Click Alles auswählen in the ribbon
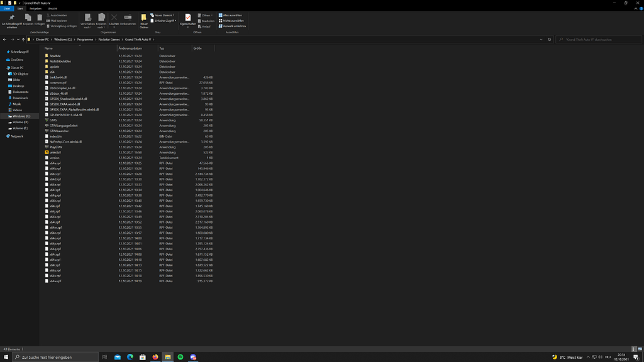The width and height of the screenshot is (644, 362). click(x=230, y=15)
